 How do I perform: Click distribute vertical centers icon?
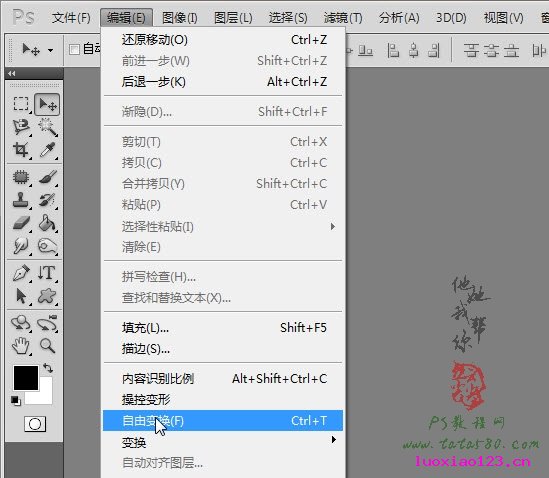492,50
